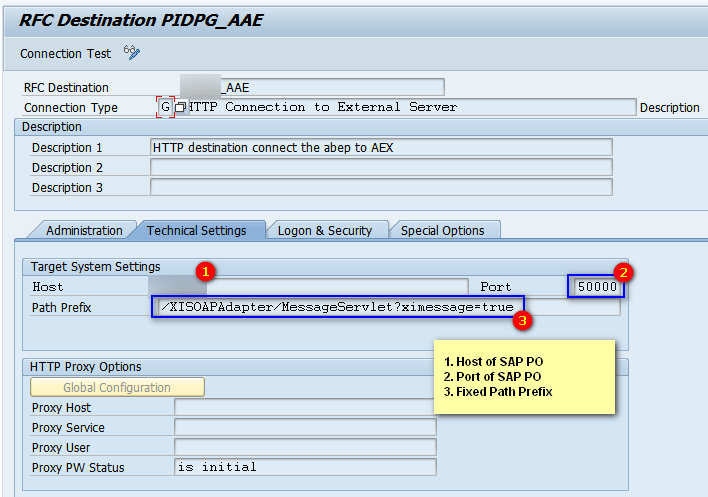The image size is (708, 497).
Task: Switch to the Administration tab
Action: (x=83, y=230)
